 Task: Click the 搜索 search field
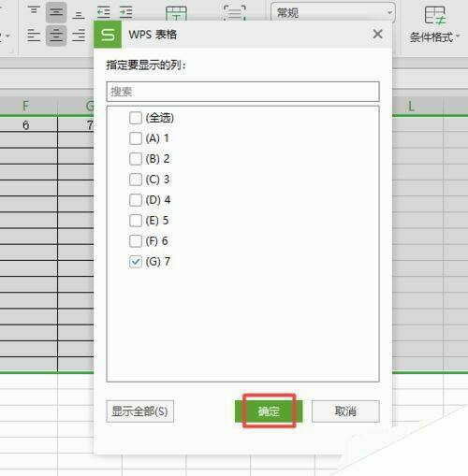[242, 92]
